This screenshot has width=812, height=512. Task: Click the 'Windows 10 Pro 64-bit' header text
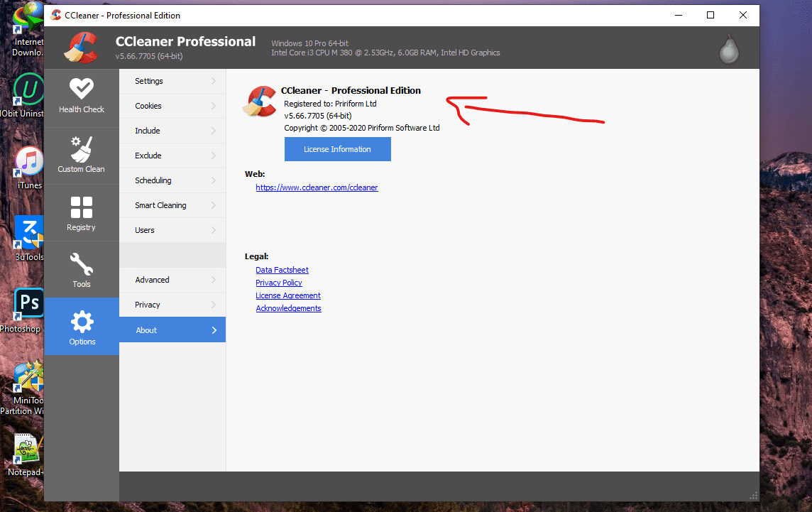point(309,43)
